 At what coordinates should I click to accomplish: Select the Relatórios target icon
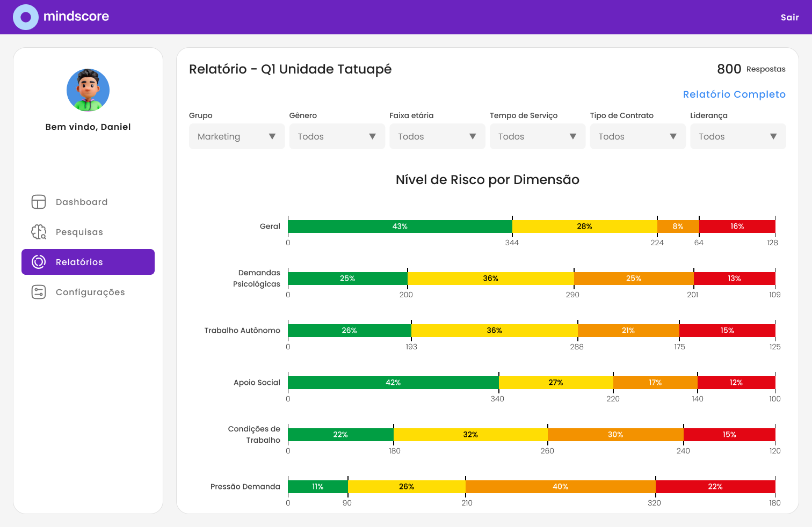click(38, 262)
